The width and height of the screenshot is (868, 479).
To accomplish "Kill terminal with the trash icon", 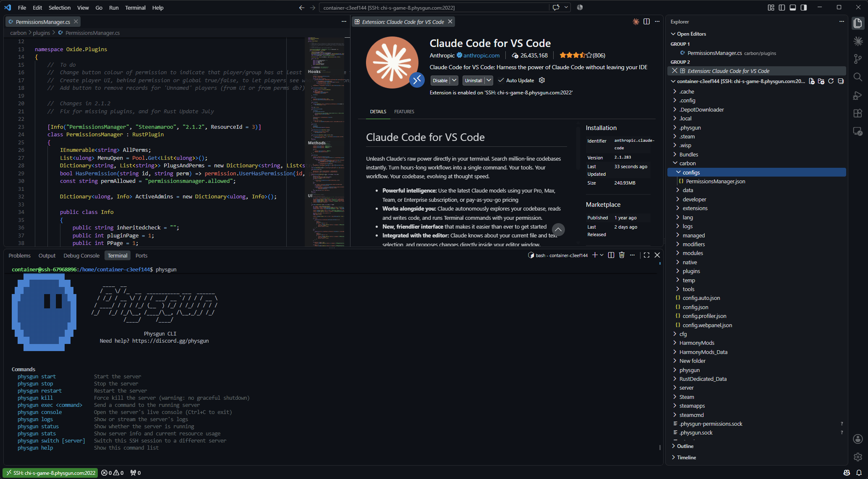I will tap(622, 255).
